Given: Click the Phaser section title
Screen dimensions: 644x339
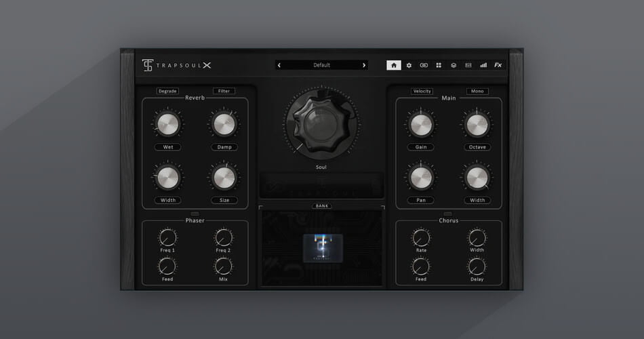Looking at the screenshot, I should pos(195,220).
